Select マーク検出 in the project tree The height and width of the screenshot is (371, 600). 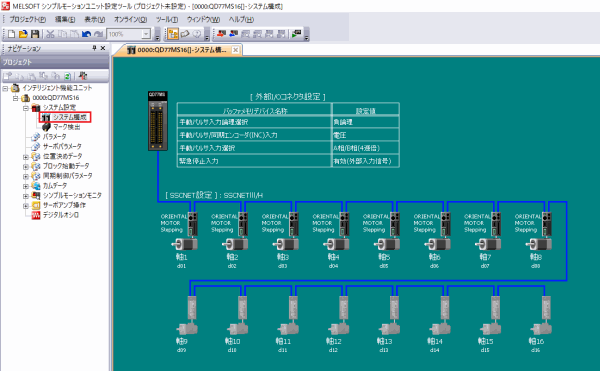(66, 127)
